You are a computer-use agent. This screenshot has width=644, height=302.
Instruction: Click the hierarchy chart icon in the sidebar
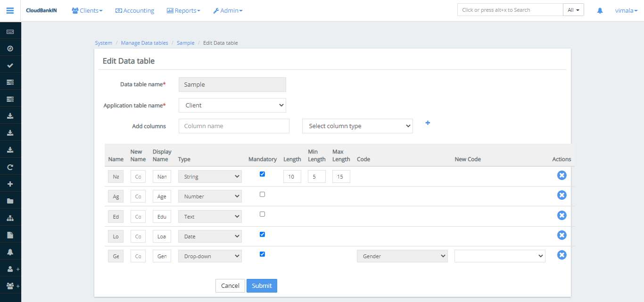(10, 218)
